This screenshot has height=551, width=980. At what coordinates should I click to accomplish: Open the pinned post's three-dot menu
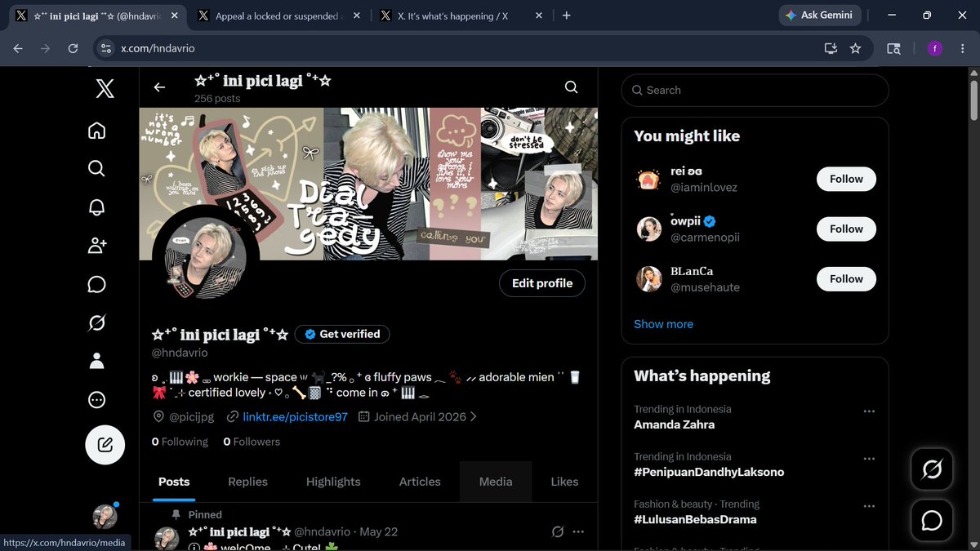point(578,531)
